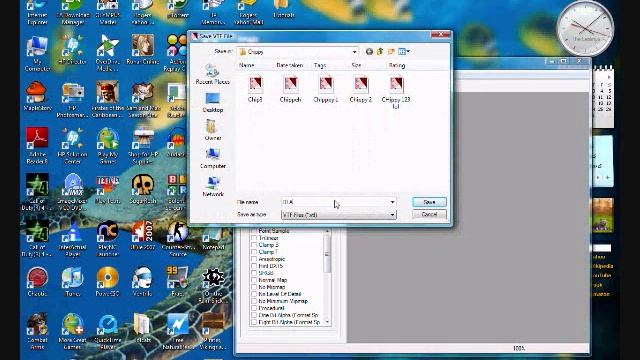Open Recent Places in the dialog sidebar

(x=213, y=74)
